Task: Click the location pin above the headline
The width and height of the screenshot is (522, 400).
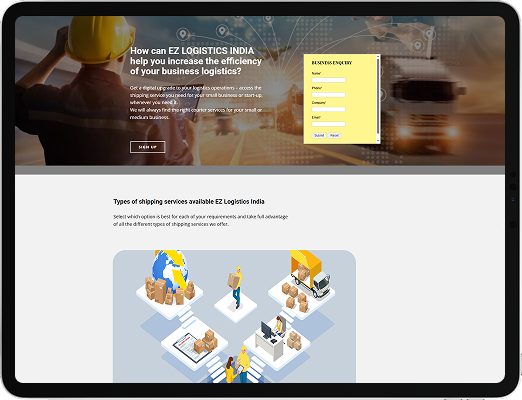Action: (x=182, y=34)
